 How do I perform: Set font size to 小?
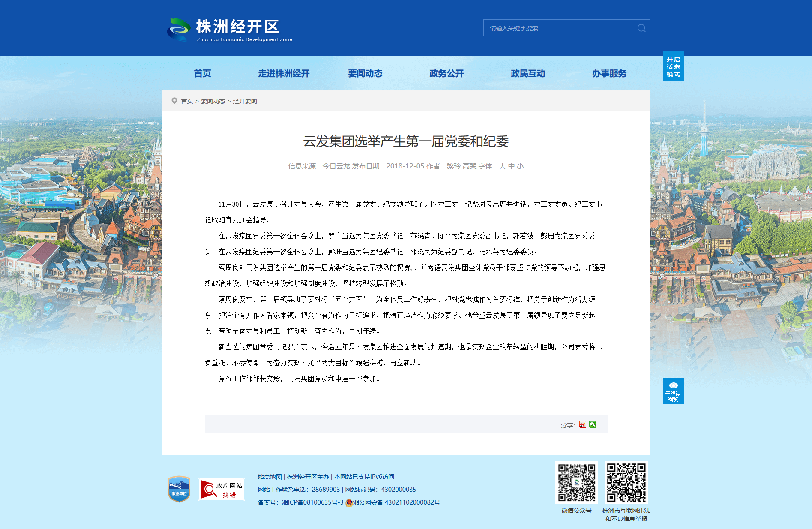[520, 166]
